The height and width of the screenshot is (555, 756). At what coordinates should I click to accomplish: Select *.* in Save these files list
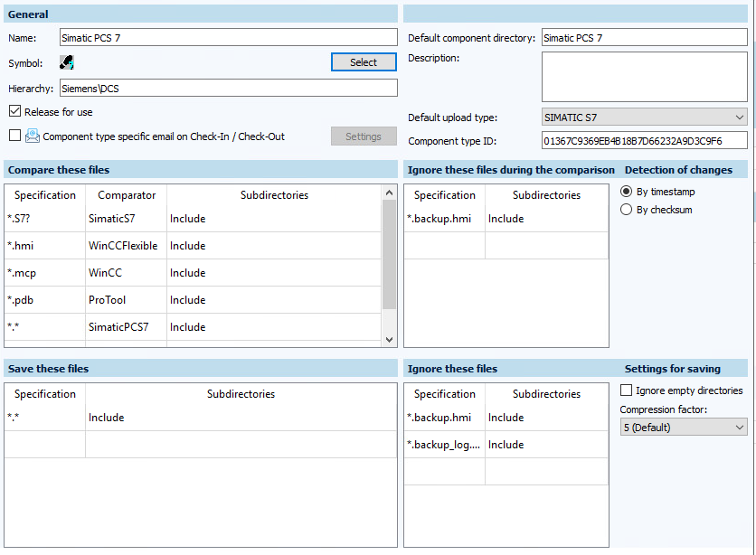click(45, 418)
